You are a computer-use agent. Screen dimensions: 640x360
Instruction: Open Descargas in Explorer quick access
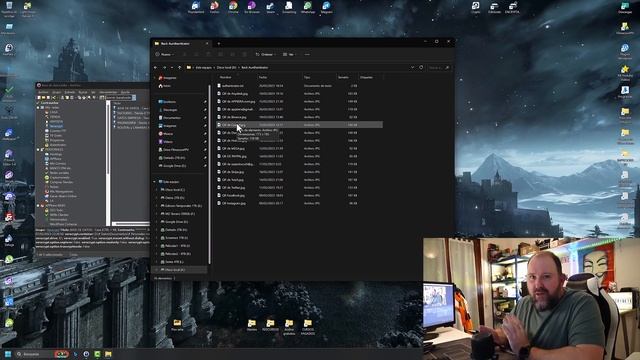pos(168,110)
